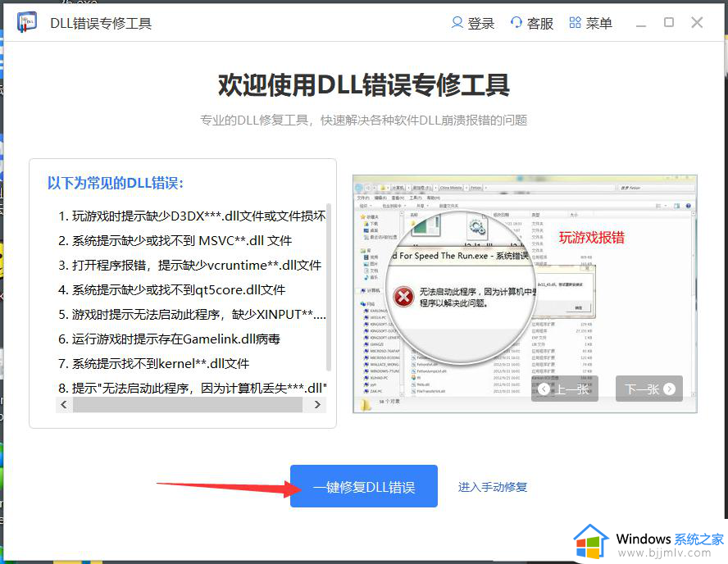Open the 菜单 menu
This screenshot has width=728, height=564.
(590, 23)
